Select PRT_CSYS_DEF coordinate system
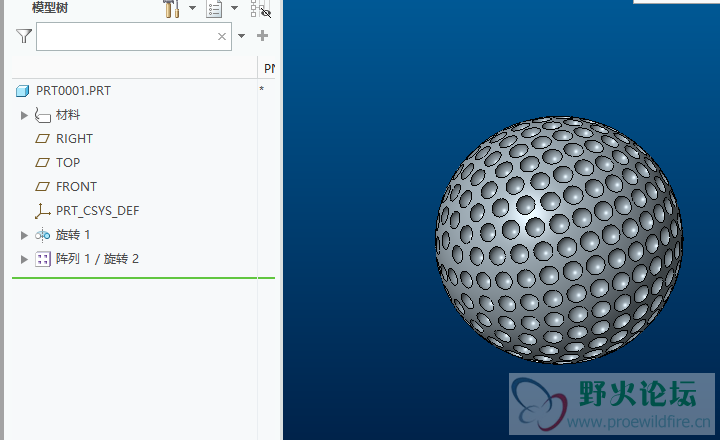 click(x=97, y=211)
